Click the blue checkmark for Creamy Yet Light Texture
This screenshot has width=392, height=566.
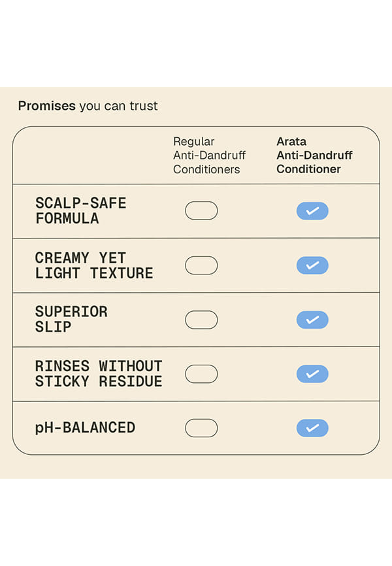pos(312,265)
